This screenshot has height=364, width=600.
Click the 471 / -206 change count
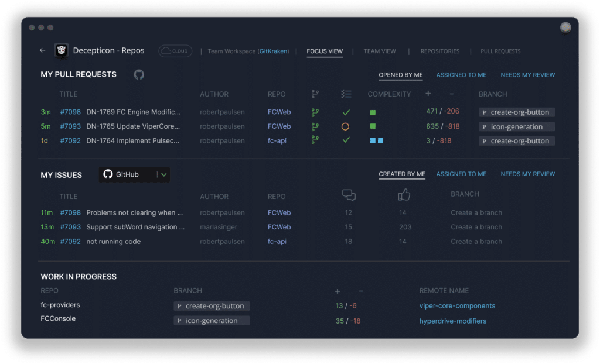pyautogui.click(x=442, y=111)
